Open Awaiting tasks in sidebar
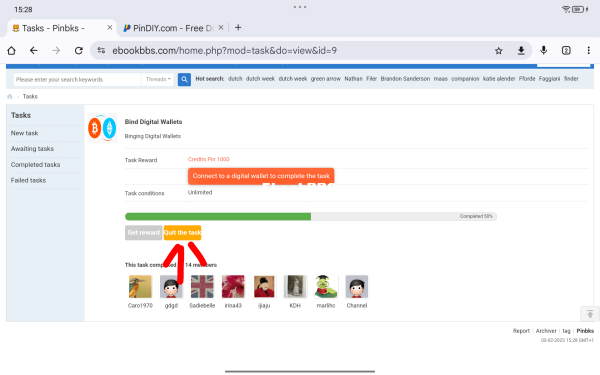600x375 pixels. tap(32, 148)
